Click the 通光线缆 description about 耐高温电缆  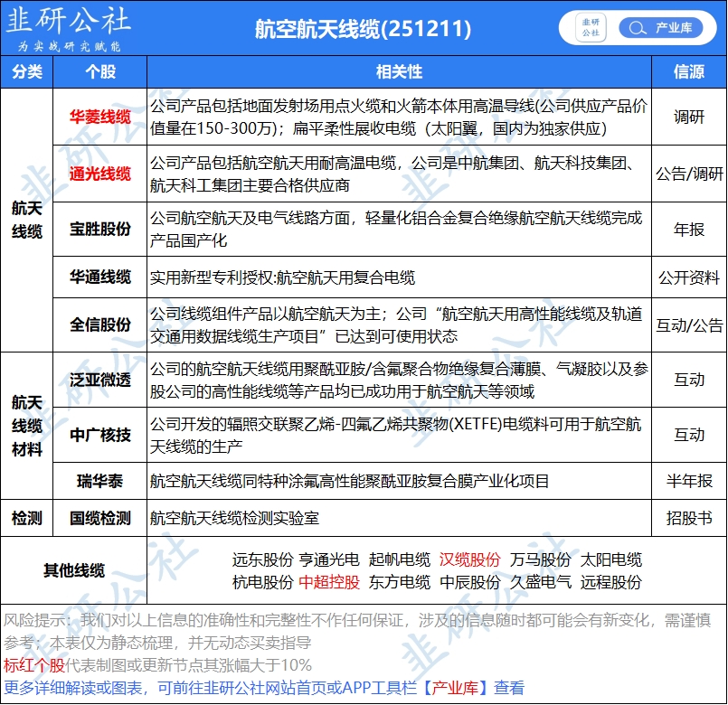pyautogui.click(x=392, y=174)
